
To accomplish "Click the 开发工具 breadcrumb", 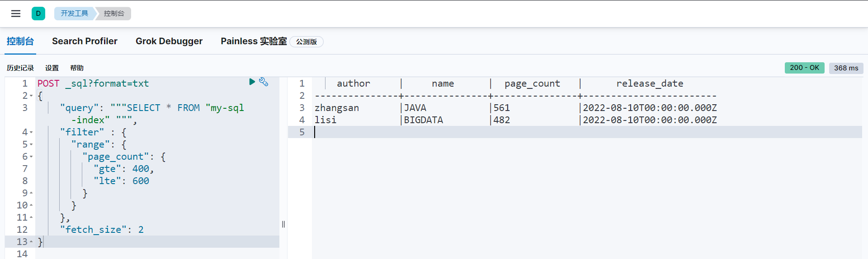I will (75, 14).
